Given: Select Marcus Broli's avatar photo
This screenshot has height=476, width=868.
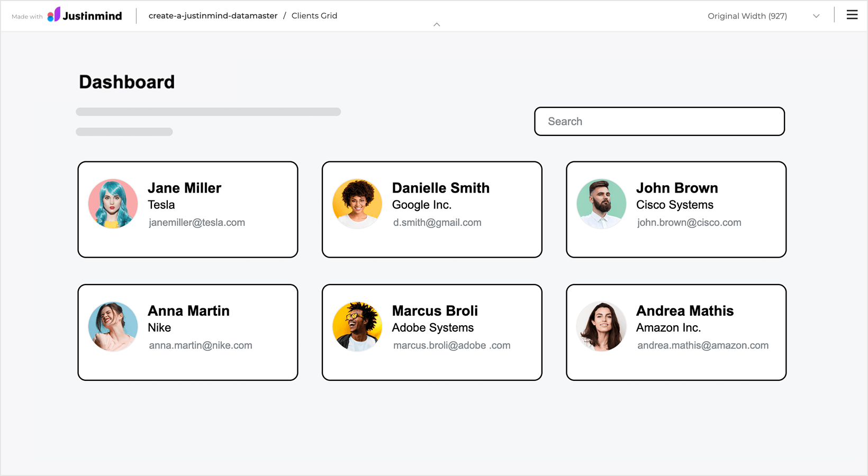Looking at the screenshot, I should [357, 326].
